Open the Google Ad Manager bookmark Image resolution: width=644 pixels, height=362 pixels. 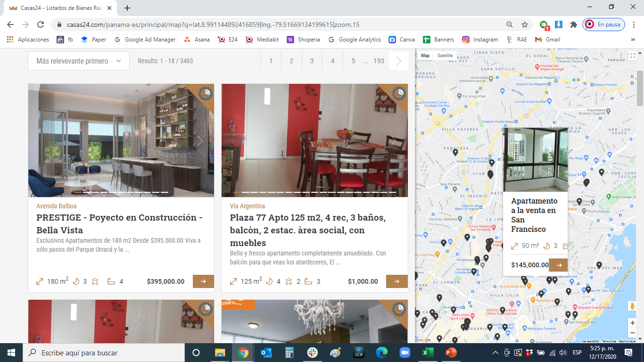145,40
